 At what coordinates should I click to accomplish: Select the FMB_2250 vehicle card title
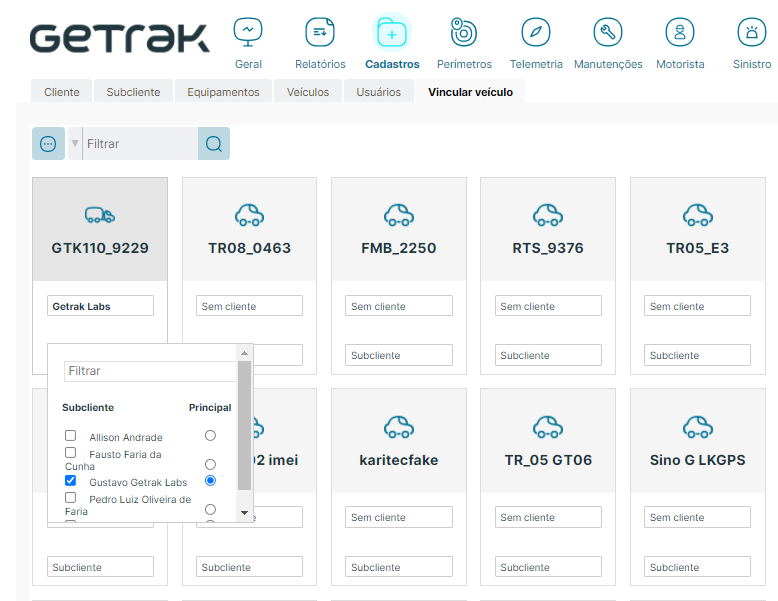(398, 248)
